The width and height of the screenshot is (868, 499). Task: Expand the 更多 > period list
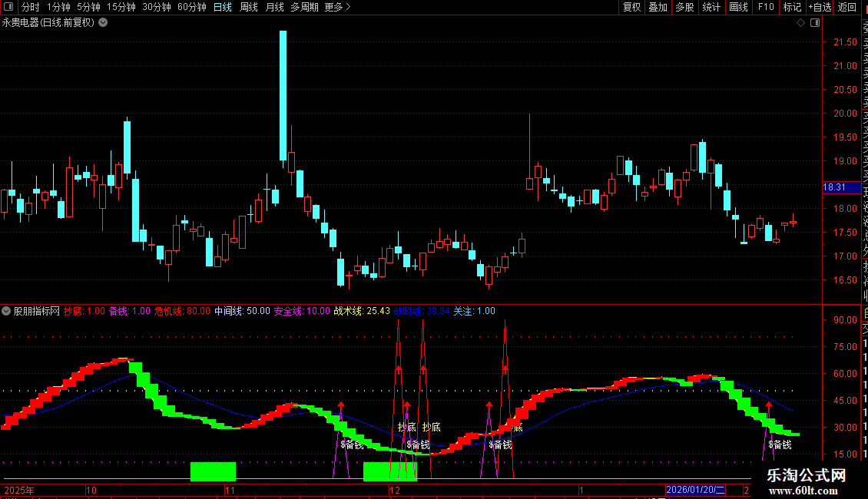tap(337, 7)
